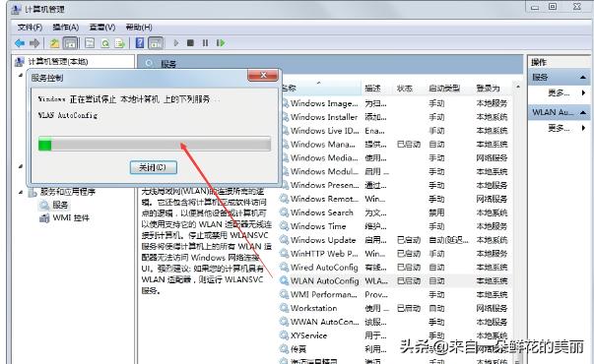Click the Stop Service square icon

pos(190,43)
